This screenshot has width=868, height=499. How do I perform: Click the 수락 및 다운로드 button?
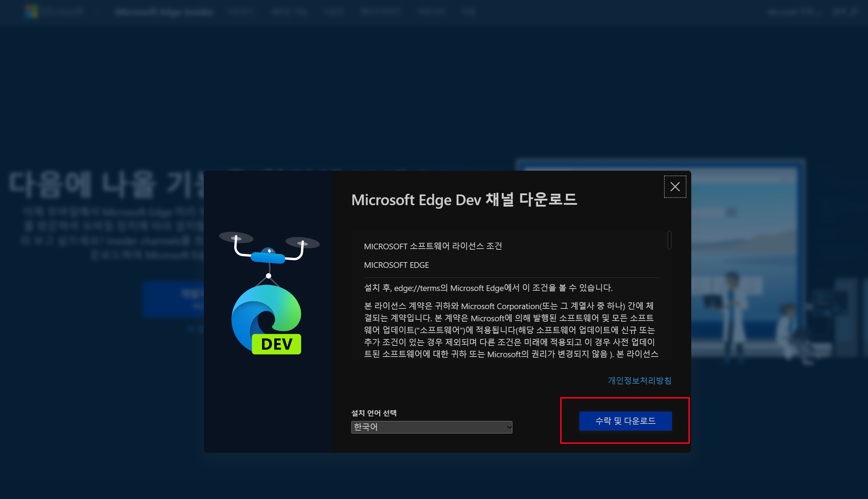click(625, 421)
